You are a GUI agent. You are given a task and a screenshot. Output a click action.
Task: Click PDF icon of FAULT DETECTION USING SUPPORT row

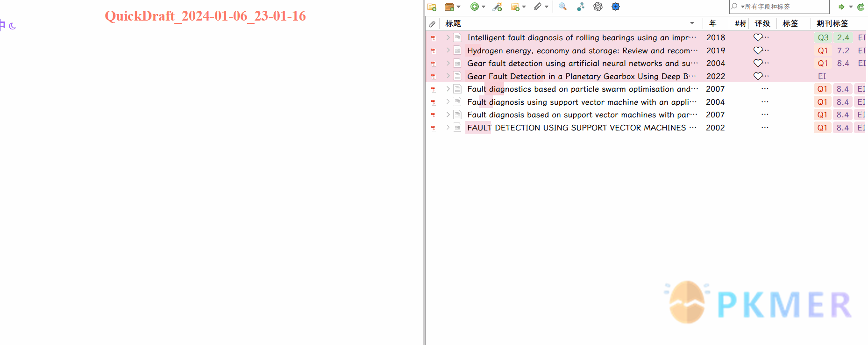point(433,128)
